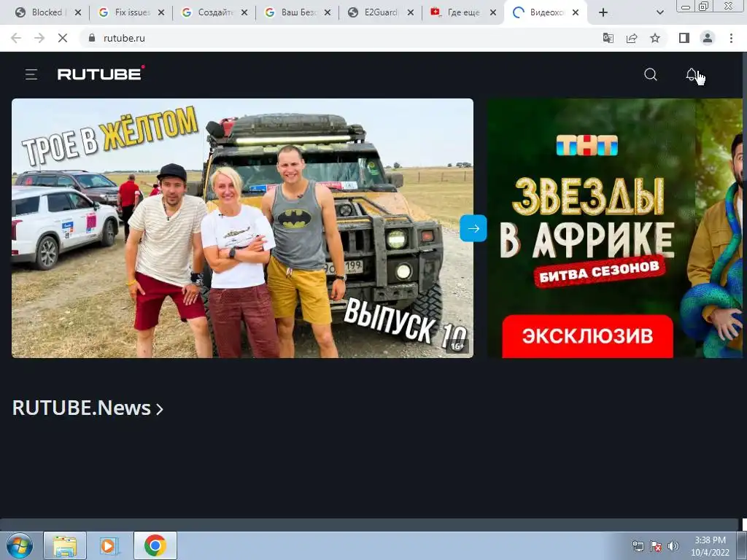Close the Видеохо tab
The height and width of the screenshot is (560, 747).
click(x=576, y=12)
